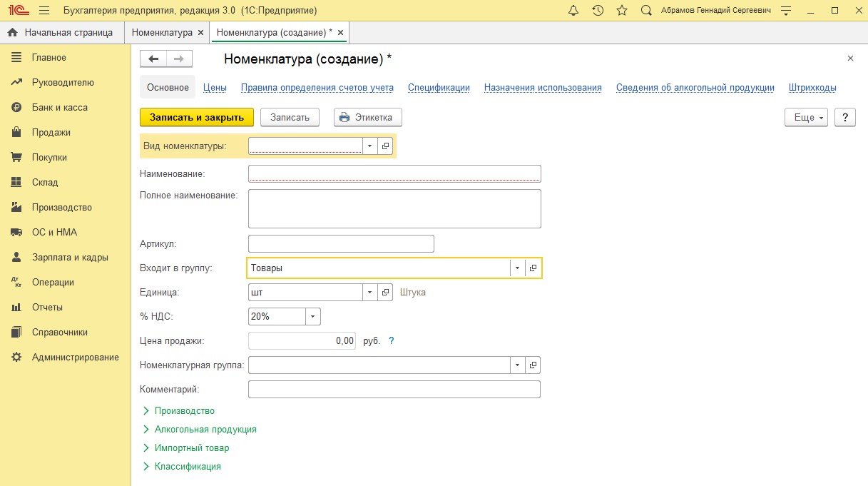The height and width of the screenshot is (486, 868).
Task: Click the search magnifier icon
Action: 646,11
